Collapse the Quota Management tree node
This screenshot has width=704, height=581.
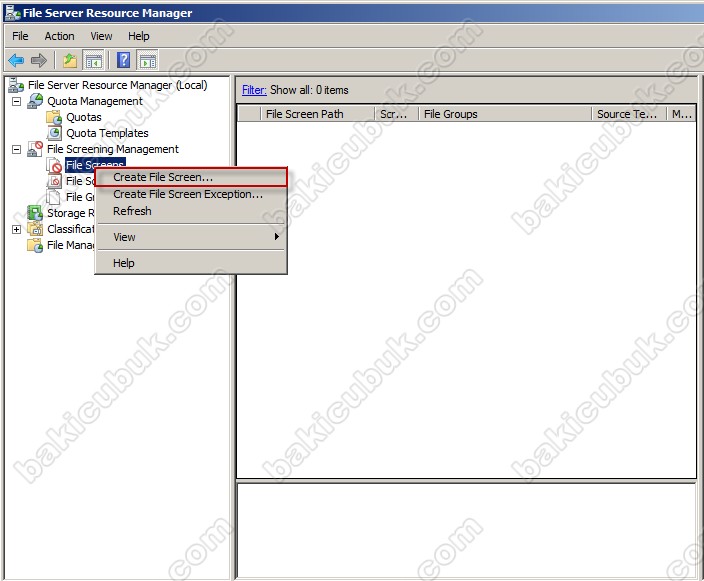17,101
